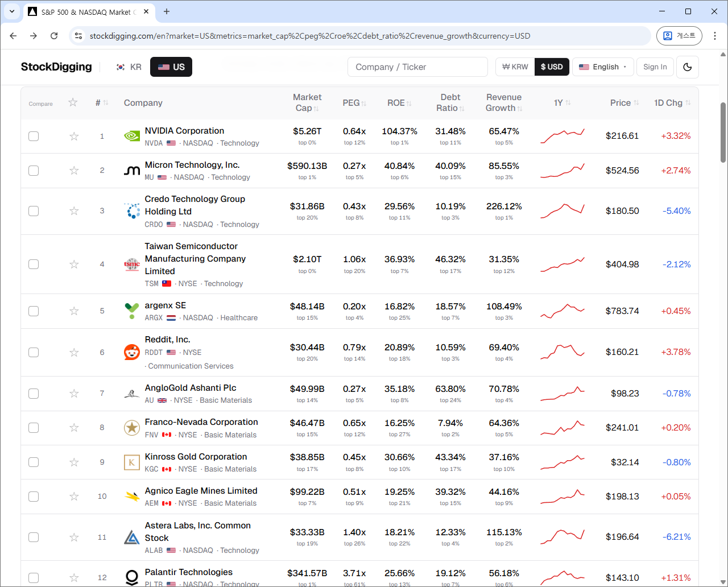Open browser tab search dropdown

tap(11, 11)
